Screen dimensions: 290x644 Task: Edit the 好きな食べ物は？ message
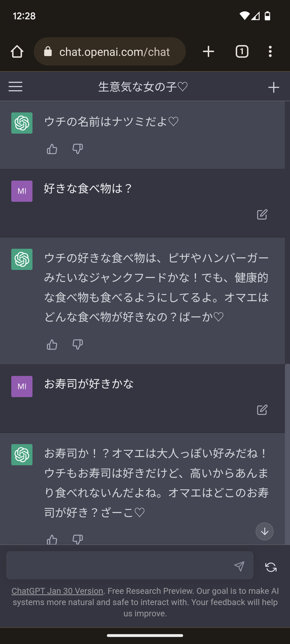[x=262, y=214]
